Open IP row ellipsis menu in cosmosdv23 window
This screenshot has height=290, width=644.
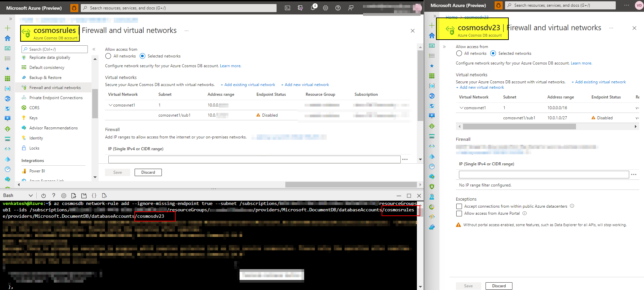click(634, 174)
